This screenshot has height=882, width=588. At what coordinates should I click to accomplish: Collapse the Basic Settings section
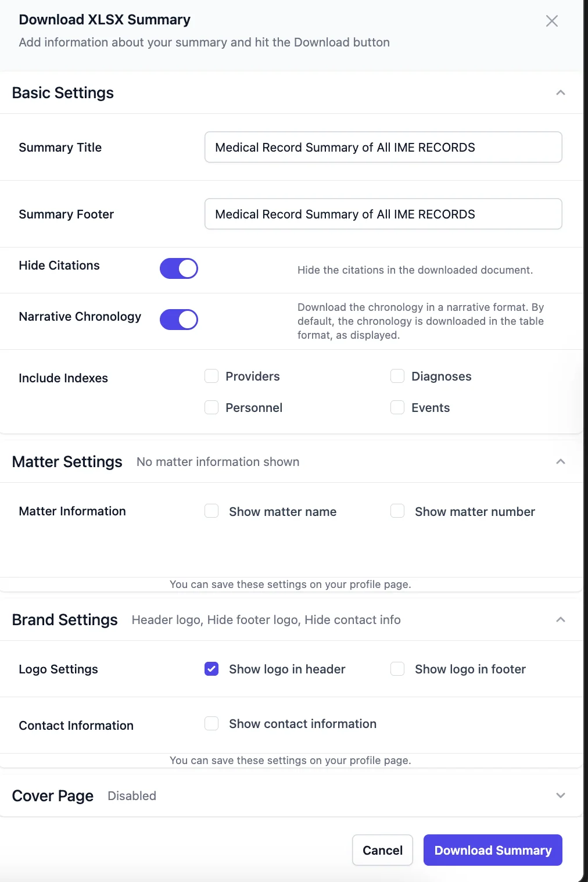pos(561,93)
